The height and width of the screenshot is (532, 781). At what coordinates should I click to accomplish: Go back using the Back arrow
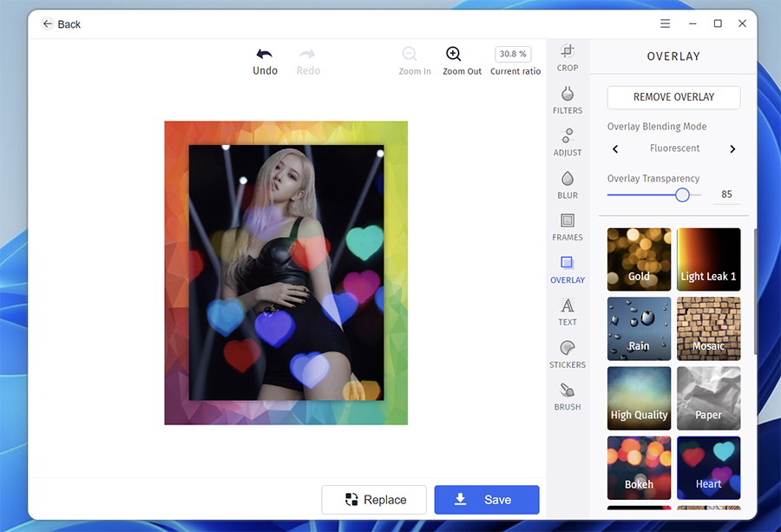pos(48,24)
